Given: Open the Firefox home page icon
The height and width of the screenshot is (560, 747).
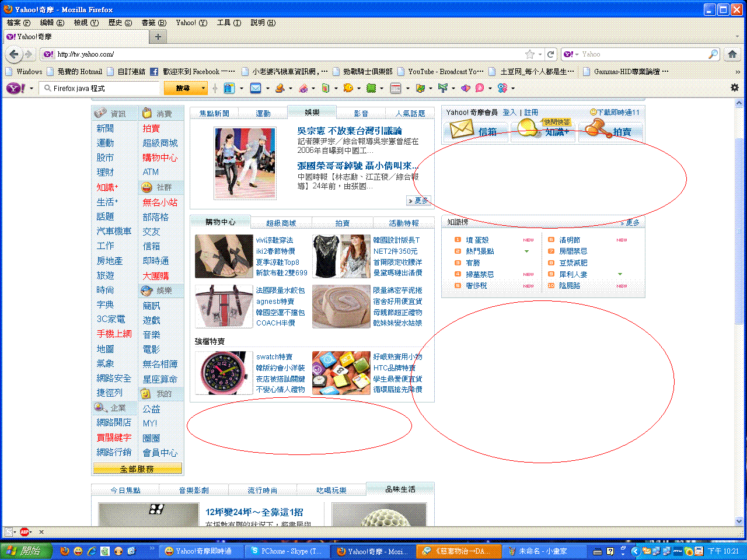Looking at the screenshot, I should point(732,54).
